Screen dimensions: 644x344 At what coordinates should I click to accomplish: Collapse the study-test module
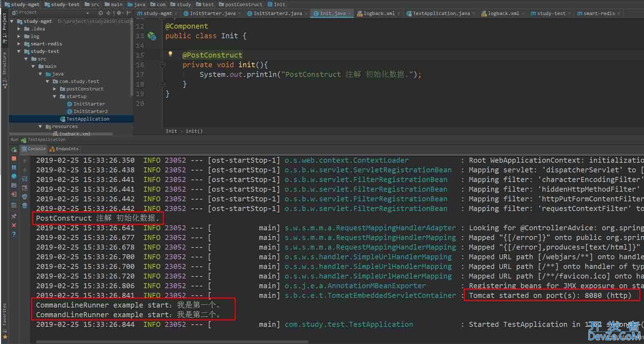tap(19, 51)
